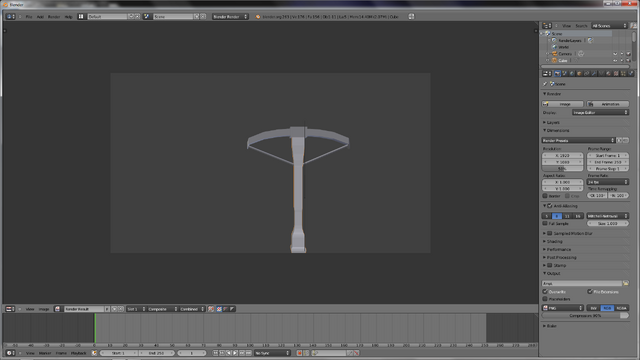This screenshot has height=360, width=640.
Task: Select RGBA color mode
Action: pos(622,308)
